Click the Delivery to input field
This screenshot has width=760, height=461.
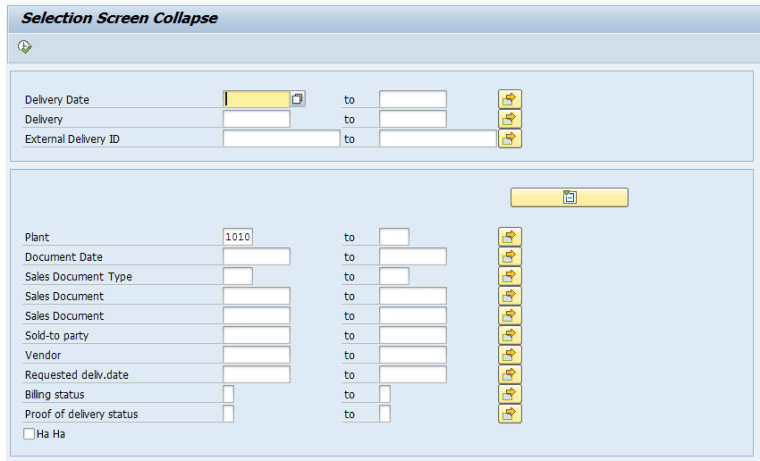[413, 119]
